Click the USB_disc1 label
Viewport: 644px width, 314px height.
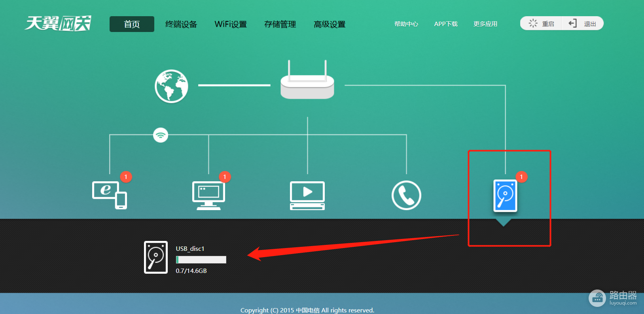(190, 248)
